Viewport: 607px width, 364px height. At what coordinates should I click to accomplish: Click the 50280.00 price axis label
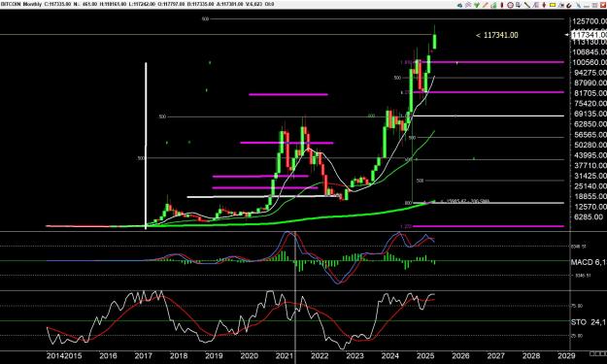coord(590,145)
